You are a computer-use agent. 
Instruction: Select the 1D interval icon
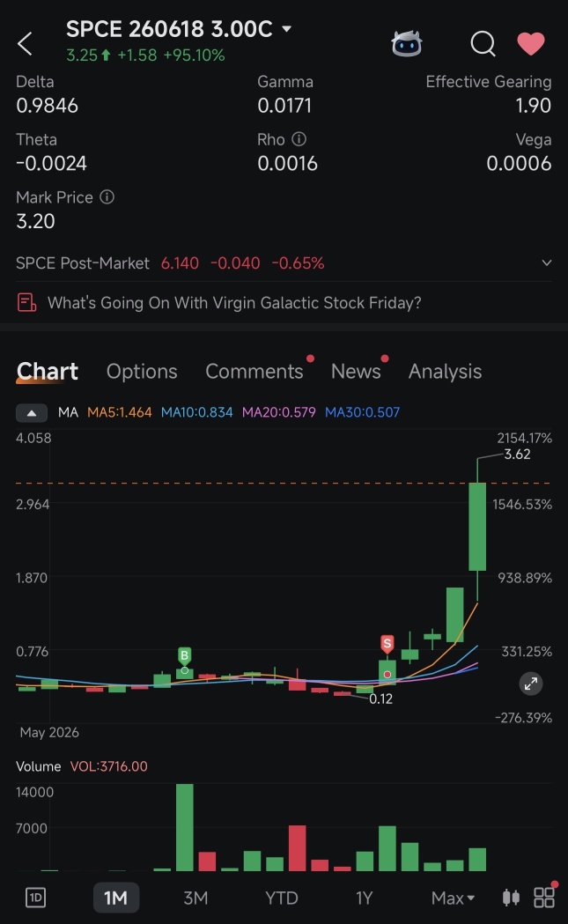pos(36,898)
